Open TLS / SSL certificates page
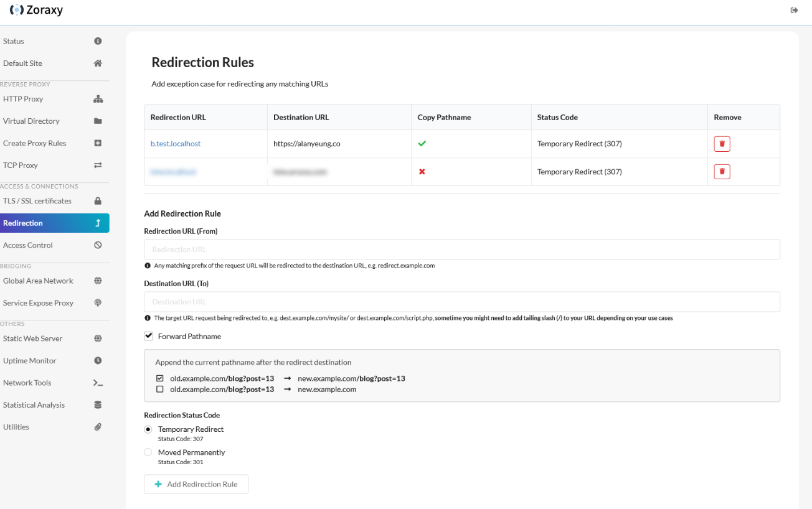 point(54,201)
